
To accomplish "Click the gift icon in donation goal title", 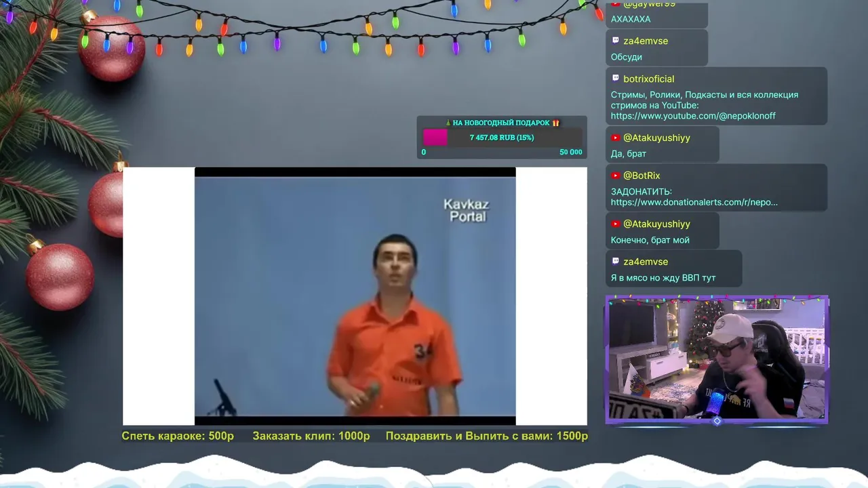I will click(556, 123).
